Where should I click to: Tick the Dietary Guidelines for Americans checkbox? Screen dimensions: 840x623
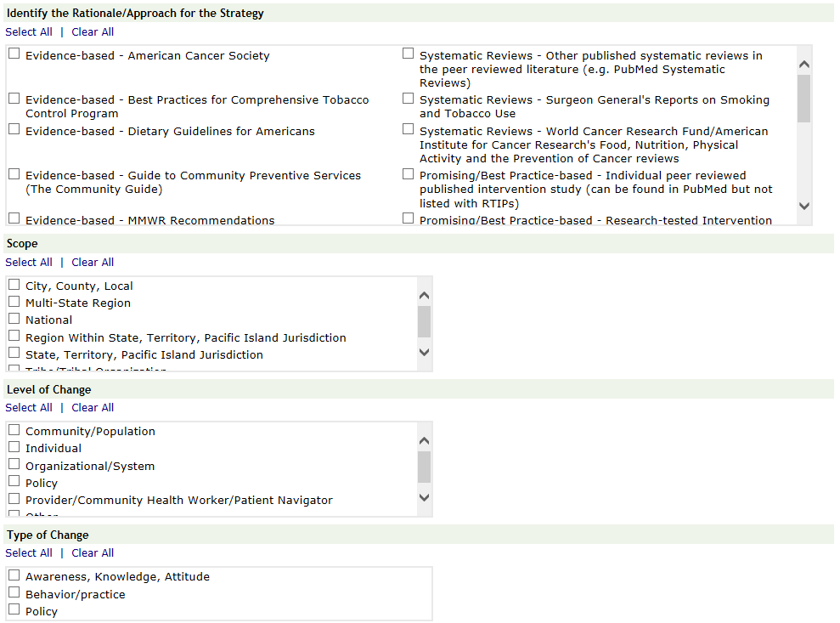[x=14, y=130]
